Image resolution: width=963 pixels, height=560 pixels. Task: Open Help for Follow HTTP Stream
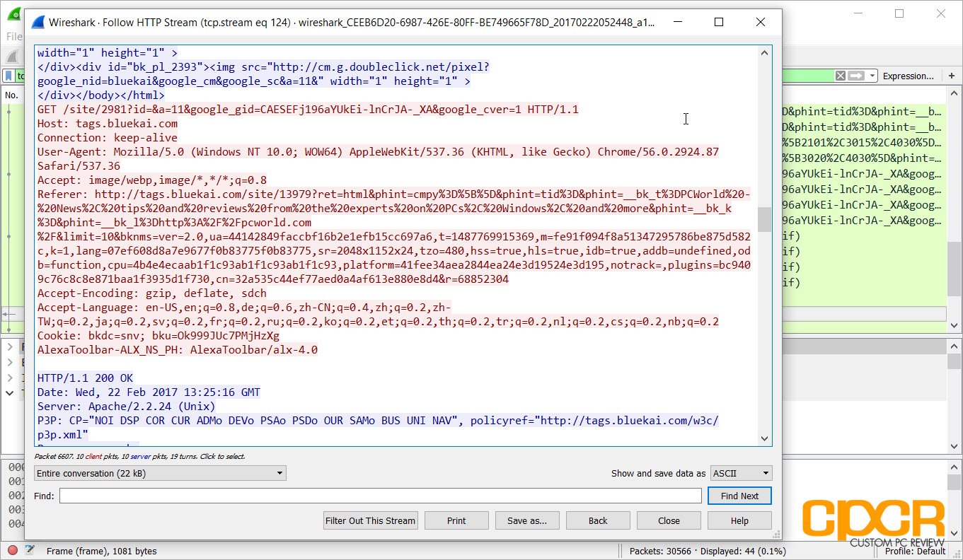click(x=739, y=520)
